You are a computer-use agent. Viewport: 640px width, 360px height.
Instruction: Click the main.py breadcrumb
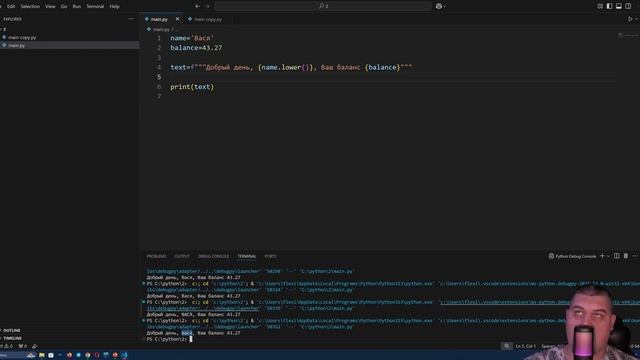pos(161,29)
